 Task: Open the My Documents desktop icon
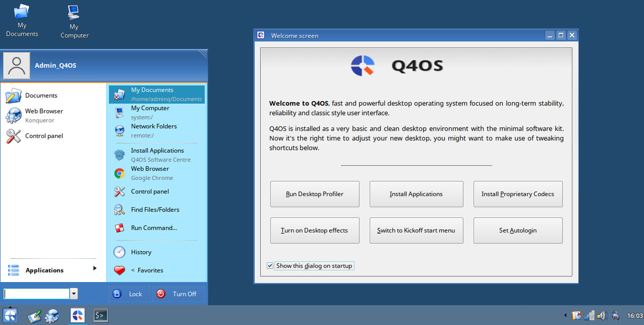(22, 20)
